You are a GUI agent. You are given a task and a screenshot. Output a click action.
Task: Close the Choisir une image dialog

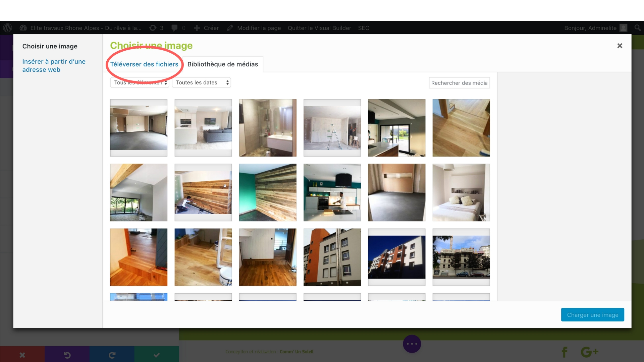click(x=620, y=46)
